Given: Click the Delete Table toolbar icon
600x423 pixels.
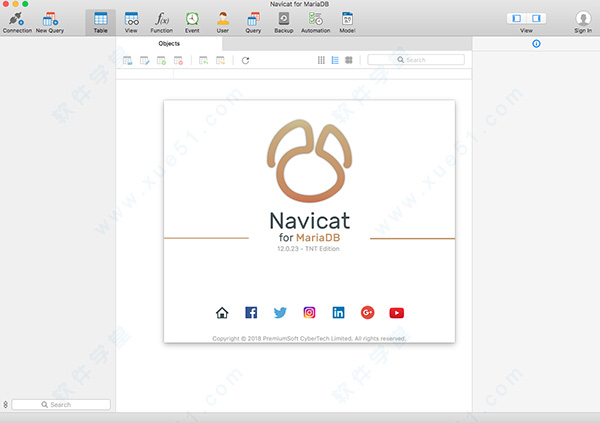Looking at the screenshot, I should click(x=178, y=60).
